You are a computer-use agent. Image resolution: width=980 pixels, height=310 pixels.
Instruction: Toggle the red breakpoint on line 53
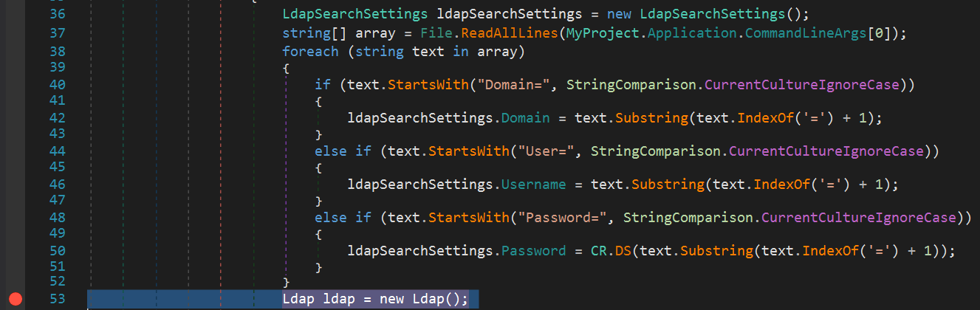[16, 299]
